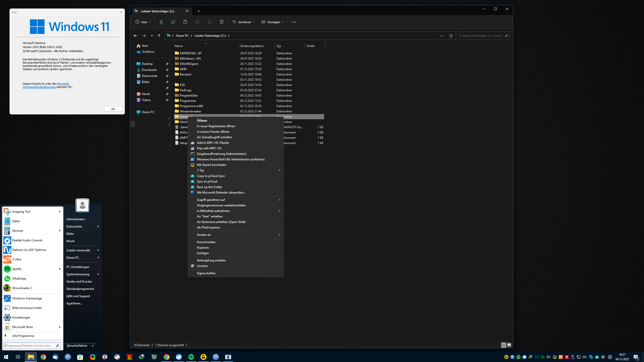
Task: Choose Als Pfad kopieren in context menu
Action: point(208,228)
